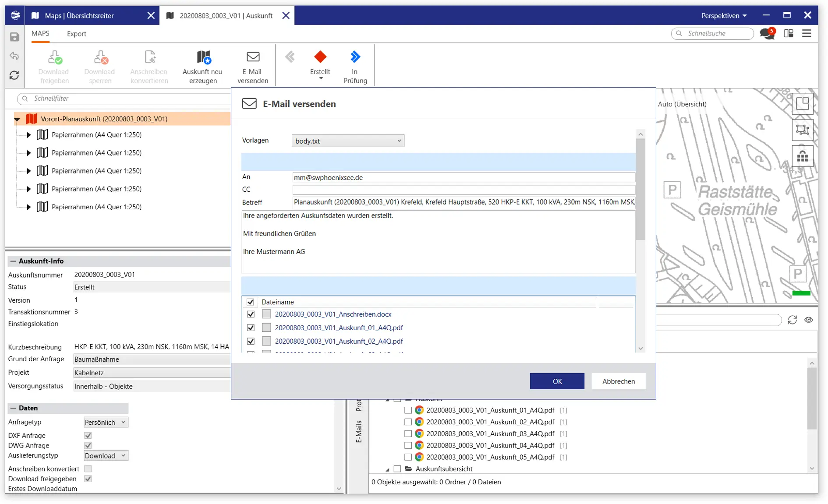
Task: Open notifications via the chat bubble icon
Action: (x=766, y=33)
